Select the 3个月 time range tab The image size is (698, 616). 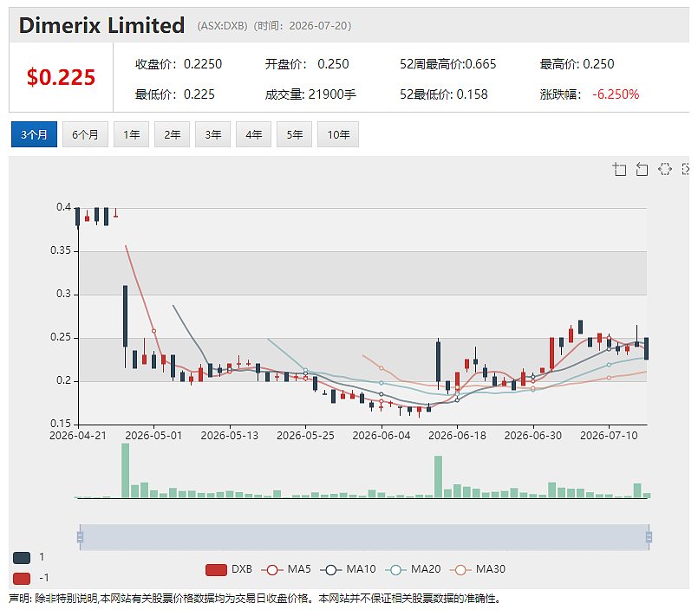pyautogui.click(x=35, y=134)
